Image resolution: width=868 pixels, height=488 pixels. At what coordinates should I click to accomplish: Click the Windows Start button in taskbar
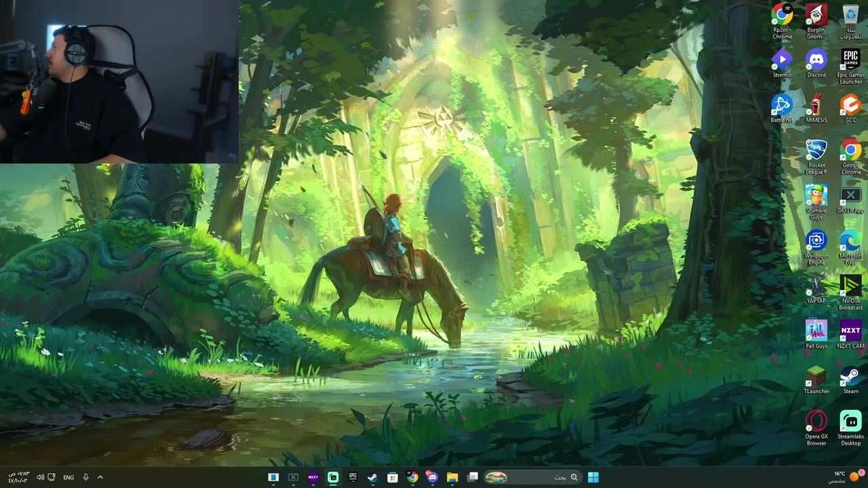pyautogui.click(x=593, y=477)
